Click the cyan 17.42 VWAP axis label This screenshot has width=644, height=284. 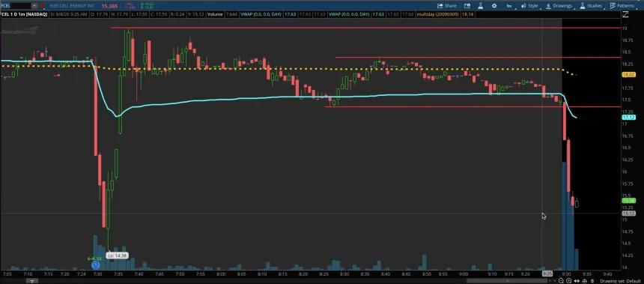point(629,117)
